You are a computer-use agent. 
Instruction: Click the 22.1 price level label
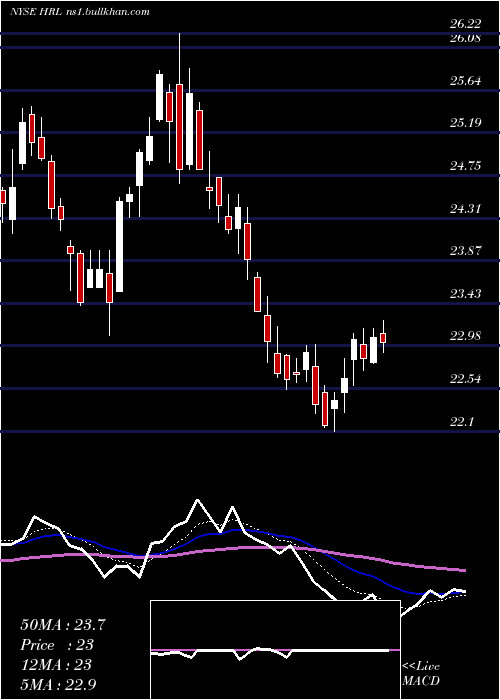[x=462, y=422]
